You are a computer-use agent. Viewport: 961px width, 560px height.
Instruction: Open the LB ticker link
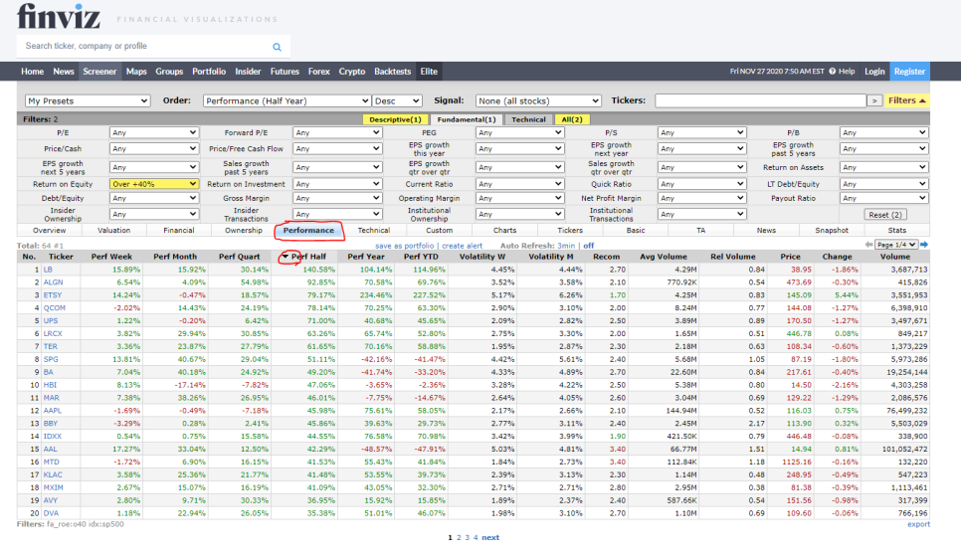pyautogui.click(x=48, y=270)
